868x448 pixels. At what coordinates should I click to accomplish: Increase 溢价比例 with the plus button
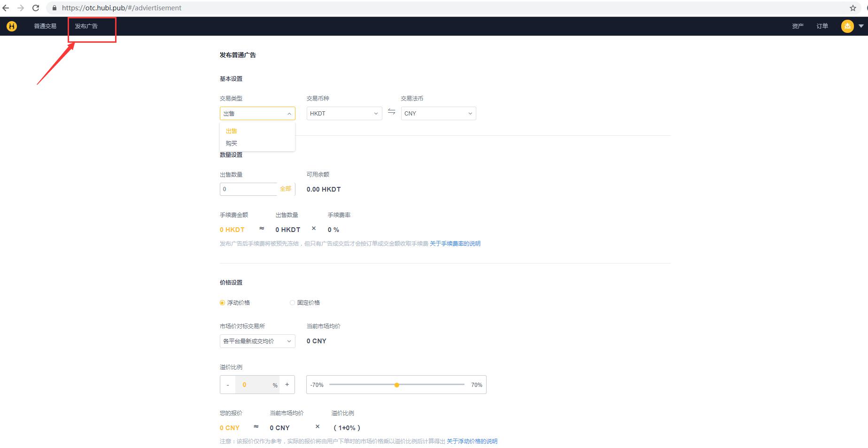tap(287, 385)
